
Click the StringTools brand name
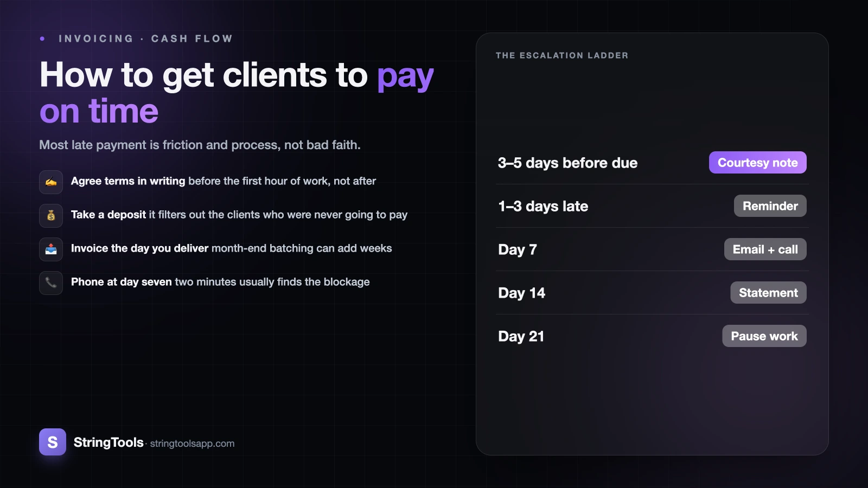[x=108, y=442]
